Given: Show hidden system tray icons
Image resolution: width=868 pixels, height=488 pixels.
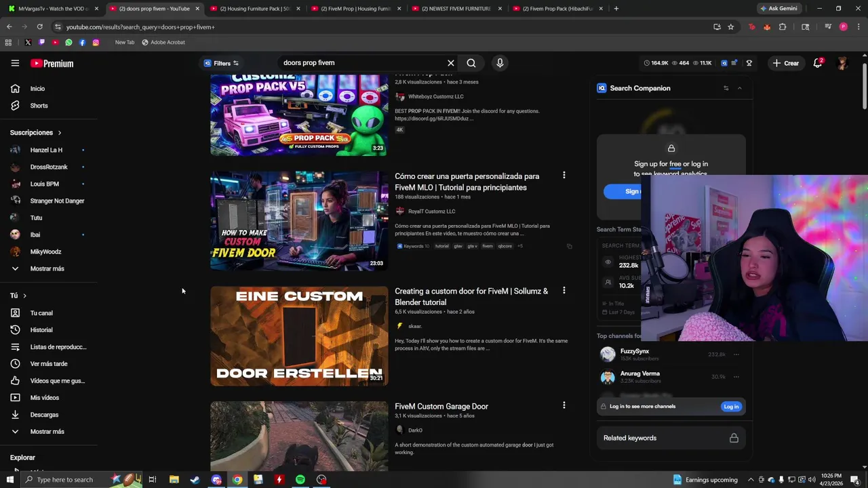Looking at the screenshot, I should pos(751,479).
